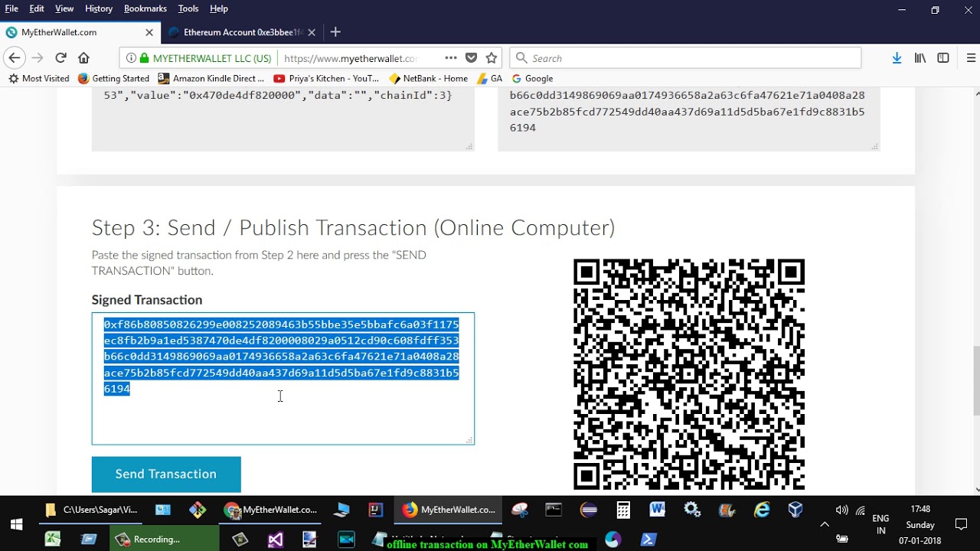Image resolution: width=980 pixels, height=551 pixels.
Task: Go back using the browser back arrow
Action: 14,58
